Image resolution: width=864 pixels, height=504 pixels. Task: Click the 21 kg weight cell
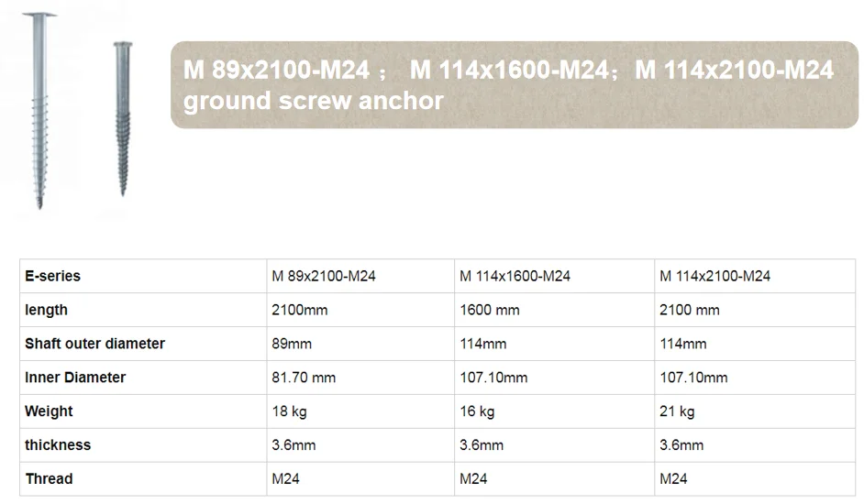pos(677,411)
